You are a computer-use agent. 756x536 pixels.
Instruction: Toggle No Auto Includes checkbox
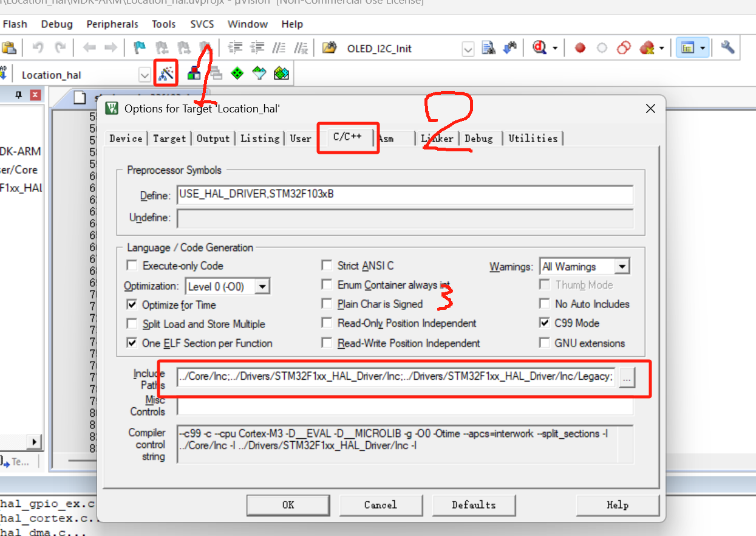[544, 304]
